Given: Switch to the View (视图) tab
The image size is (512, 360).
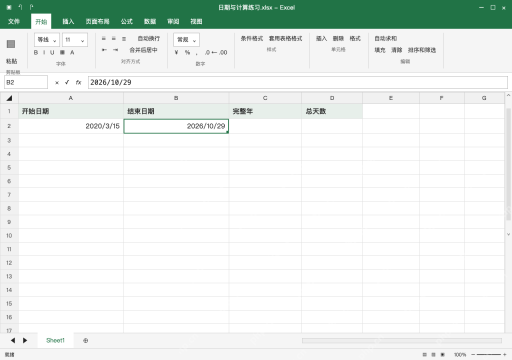Looking at the screenshot, I should click(x=196, y=22).
